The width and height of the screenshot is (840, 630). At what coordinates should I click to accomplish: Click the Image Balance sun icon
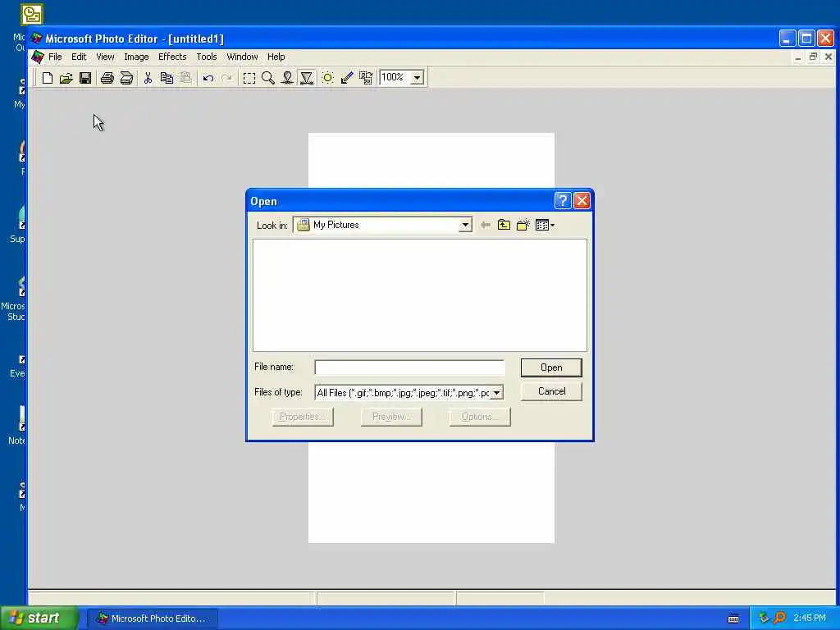tap(328, 78)
